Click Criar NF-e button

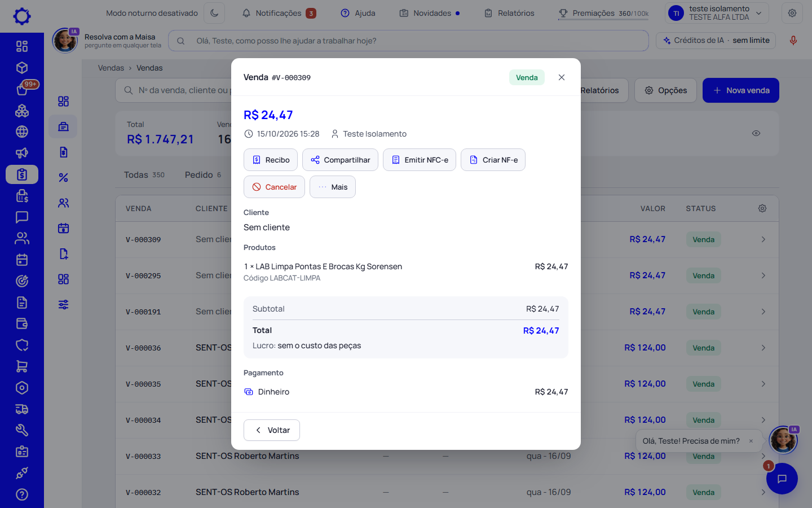[x=493, y=160]
